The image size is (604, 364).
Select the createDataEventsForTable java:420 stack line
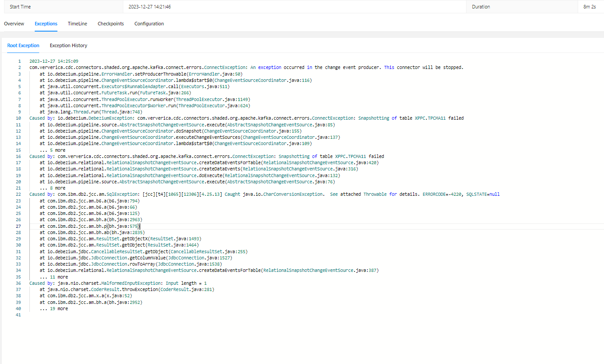pos(209,162)
